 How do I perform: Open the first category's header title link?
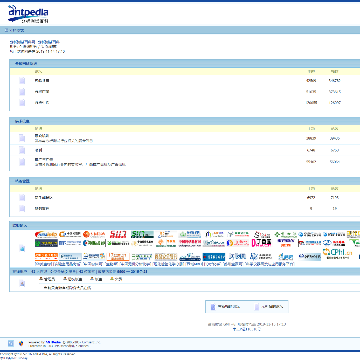[x=26, y=63]
